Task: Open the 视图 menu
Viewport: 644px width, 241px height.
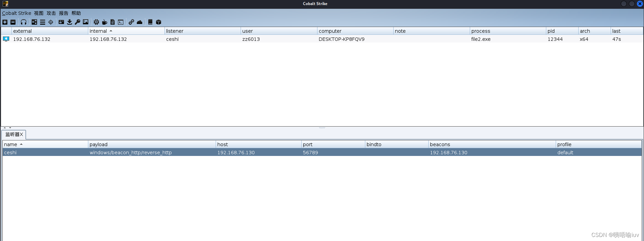Action: (x=39, y=13)
